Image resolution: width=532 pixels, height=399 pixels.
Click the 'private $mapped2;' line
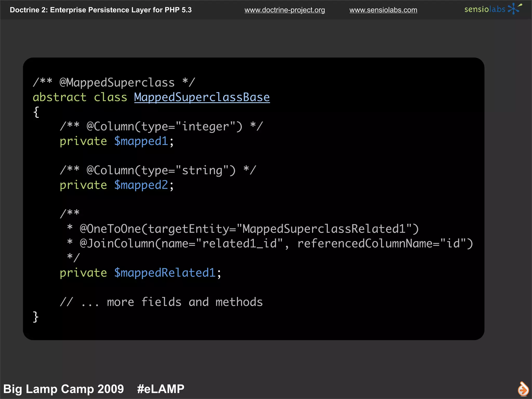pos(117,185)
